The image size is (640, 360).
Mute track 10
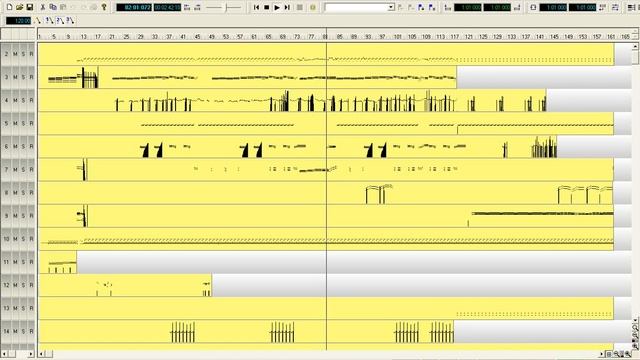point(16,239)
